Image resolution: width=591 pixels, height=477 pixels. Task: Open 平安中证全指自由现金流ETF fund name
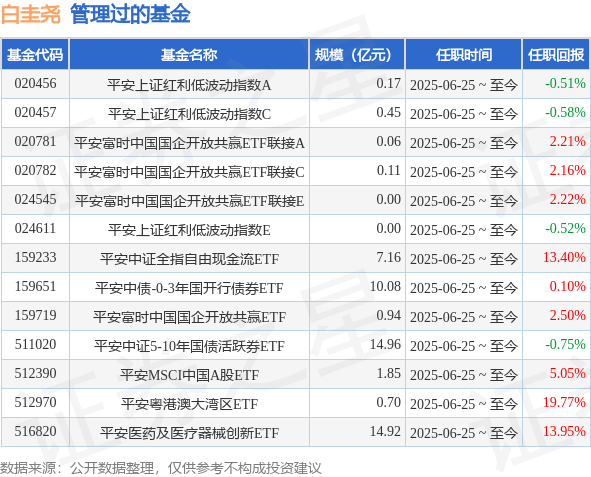click(189, 259)
